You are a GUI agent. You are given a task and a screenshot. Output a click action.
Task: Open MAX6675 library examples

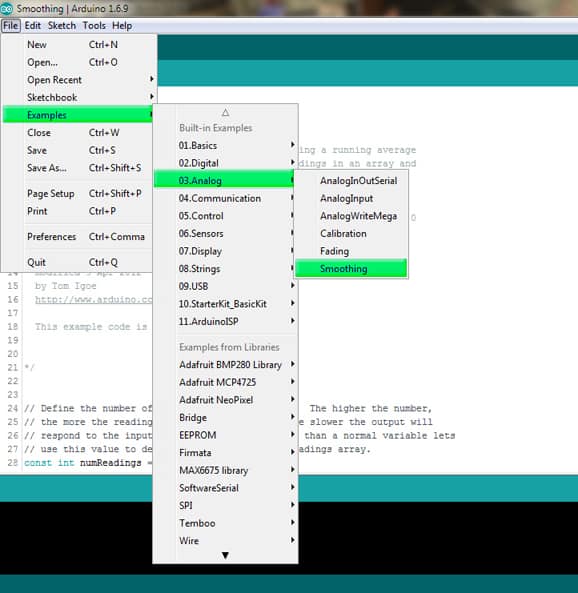pos(225,470)
